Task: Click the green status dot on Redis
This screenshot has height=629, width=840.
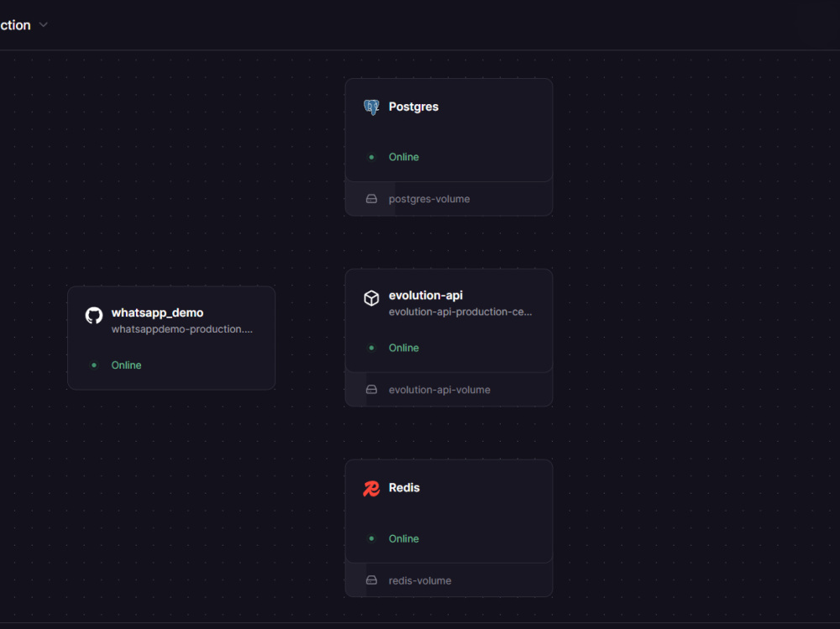Action: (371, 538)
